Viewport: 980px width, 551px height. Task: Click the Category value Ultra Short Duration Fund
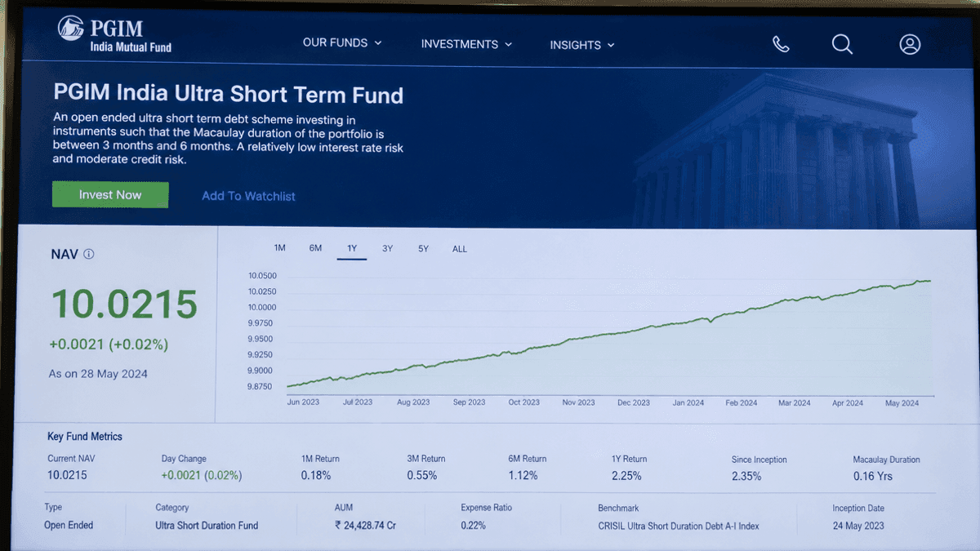pos(207,526)
